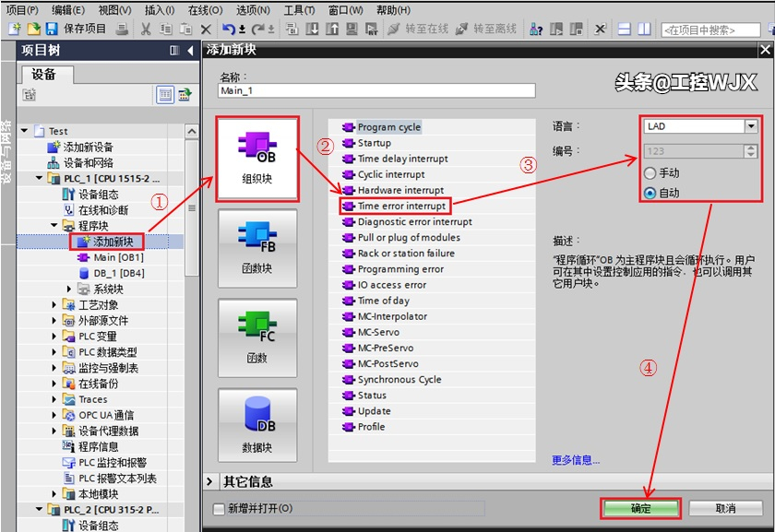Enable the add new and open checkbox

219,508
